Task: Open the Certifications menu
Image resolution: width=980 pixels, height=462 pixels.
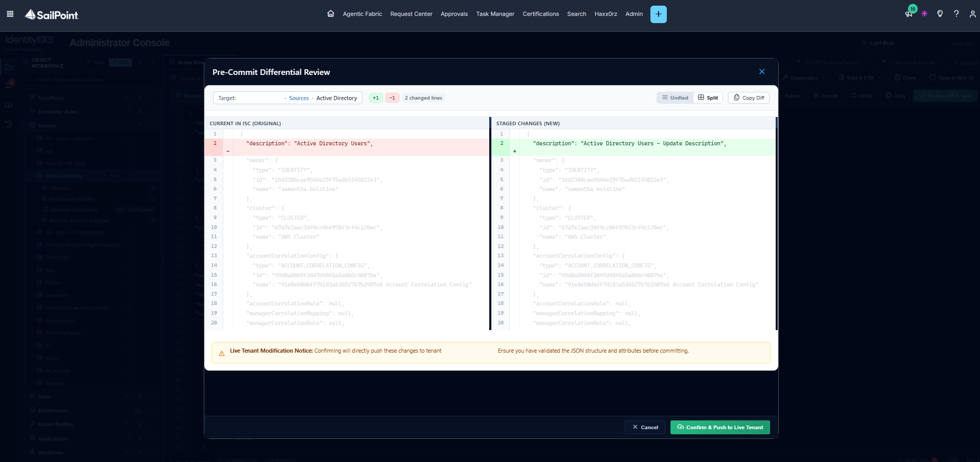Action: point(541,14)
